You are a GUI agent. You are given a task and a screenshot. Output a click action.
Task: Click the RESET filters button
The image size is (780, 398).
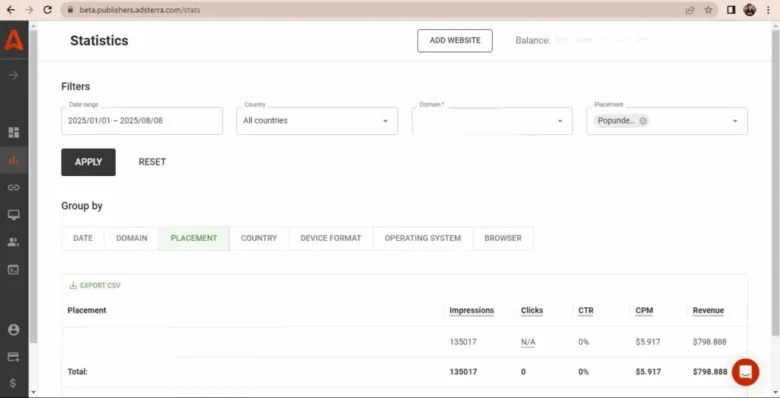(x=152, y=162)
